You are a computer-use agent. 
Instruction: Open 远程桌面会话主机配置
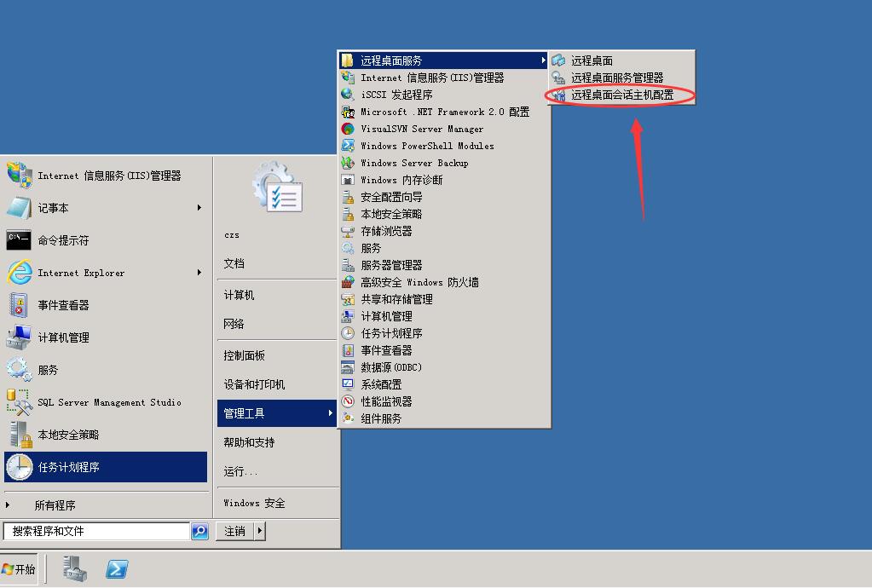[621, 95]
